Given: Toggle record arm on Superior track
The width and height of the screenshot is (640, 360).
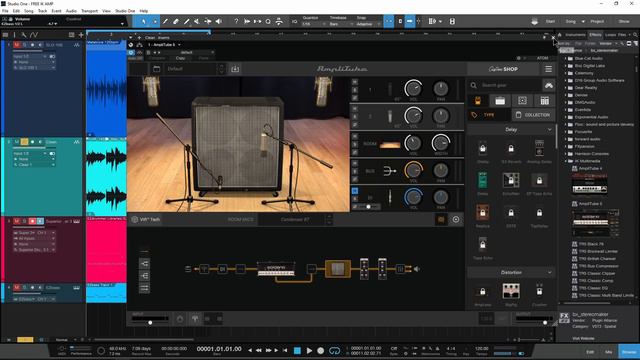Looking at the screenshot, I should coord(32,221).
